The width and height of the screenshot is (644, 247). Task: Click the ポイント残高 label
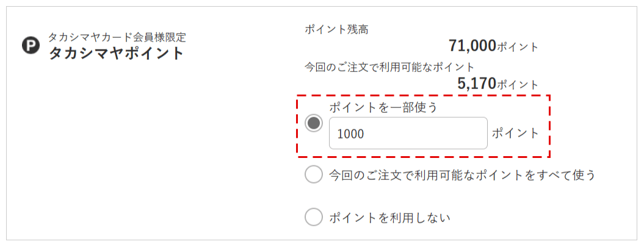[336, 29]
